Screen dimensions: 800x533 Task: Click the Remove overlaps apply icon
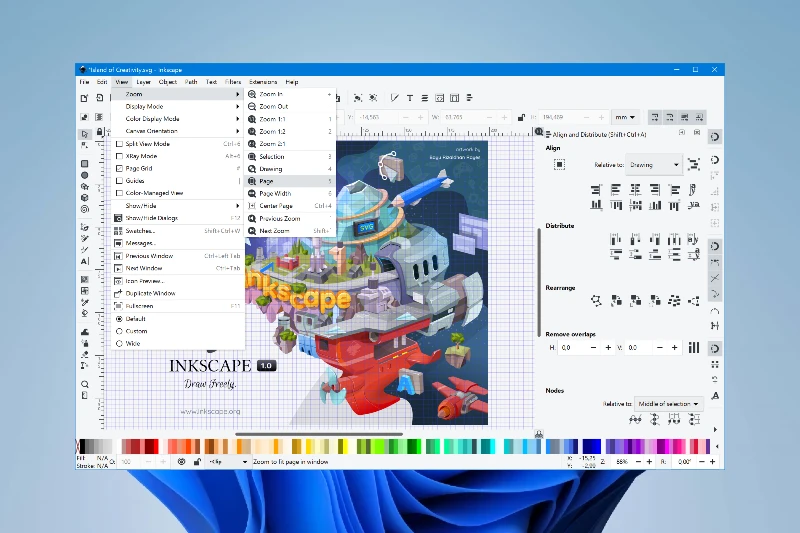(693, 347)
